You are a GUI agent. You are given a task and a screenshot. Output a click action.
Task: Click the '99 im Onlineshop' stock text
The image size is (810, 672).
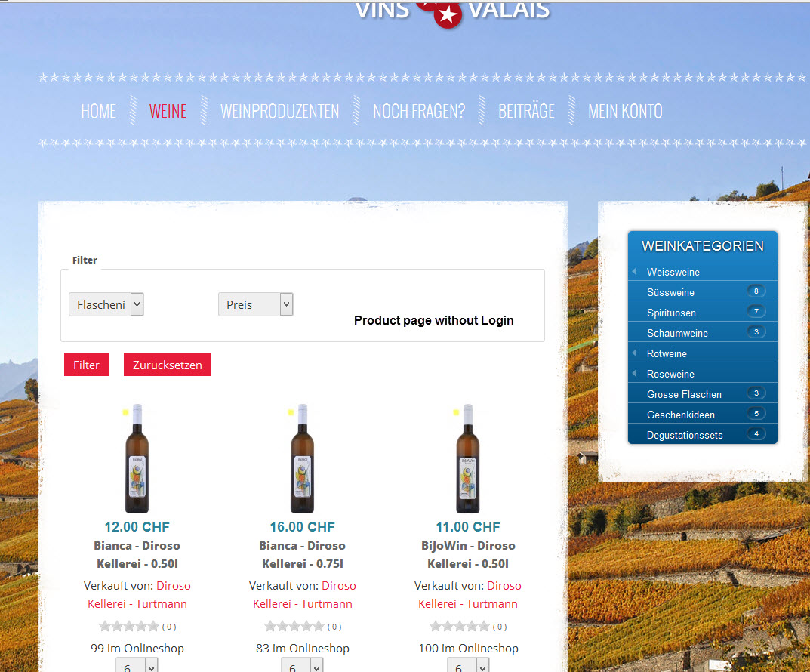pyautogui.click(x=137, y=649)
